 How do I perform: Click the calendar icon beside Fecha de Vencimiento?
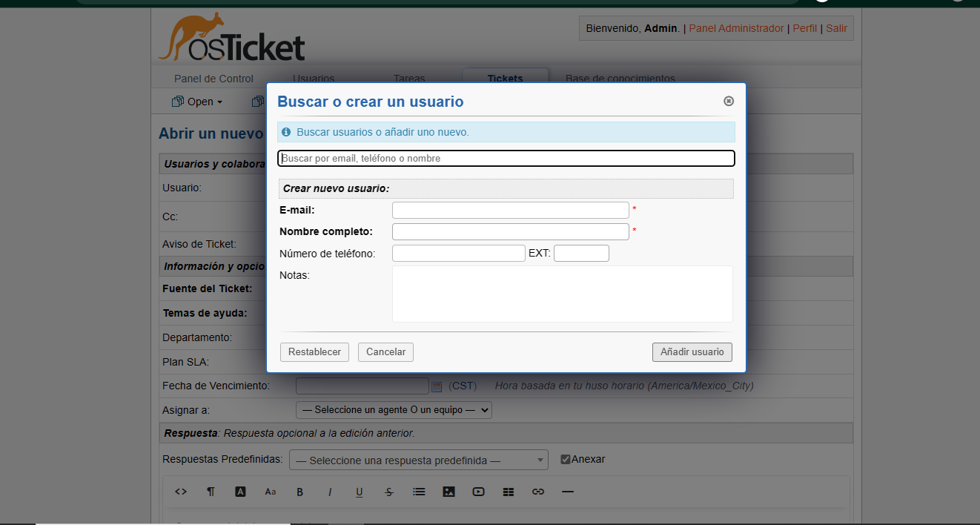tap(437, 386)
